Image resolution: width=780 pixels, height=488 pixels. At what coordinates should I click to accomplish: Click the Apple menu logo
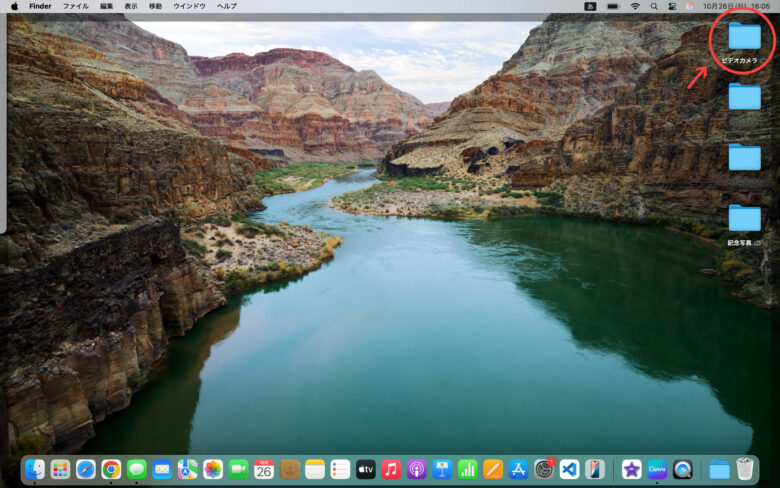(x=14, y=6)
